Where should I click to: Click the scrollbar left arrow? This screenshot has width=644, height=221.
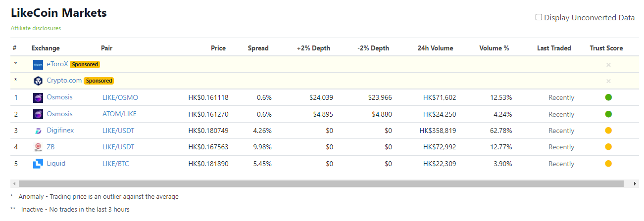(14, 183)
